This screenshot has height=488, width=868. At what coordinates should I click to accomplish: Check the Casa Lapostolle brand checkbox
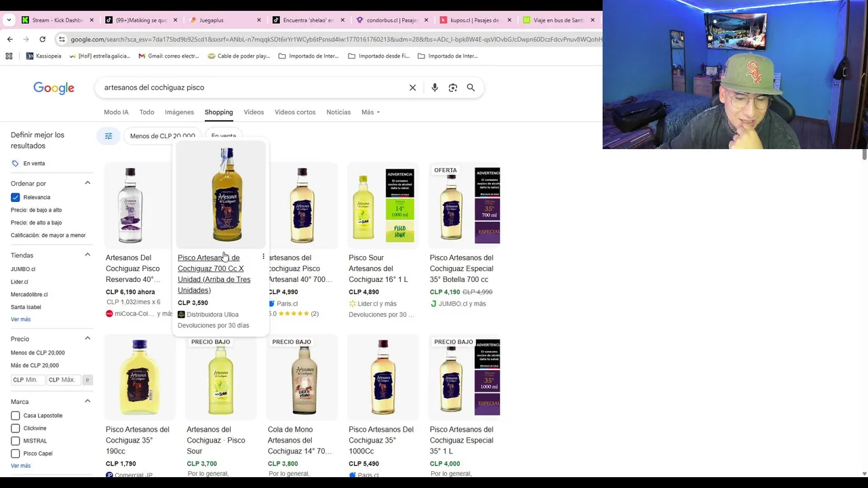[16, 415]
